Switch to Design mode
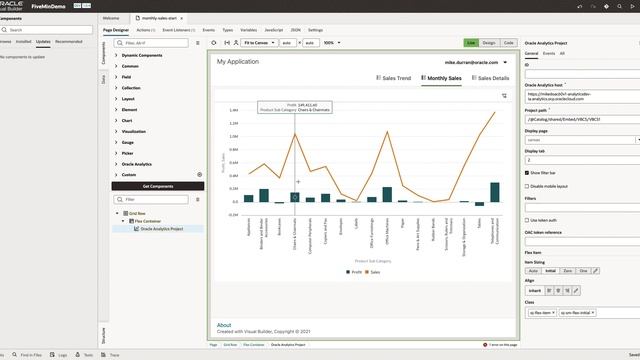Viewport: 640px width, 360px height. (x=489, y=43)
